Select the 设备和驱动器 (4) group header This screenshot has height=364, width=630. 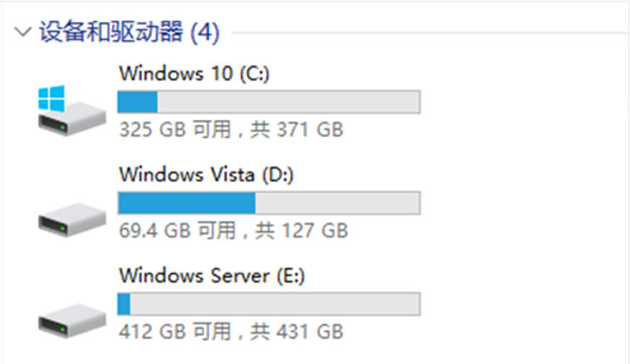129,31
